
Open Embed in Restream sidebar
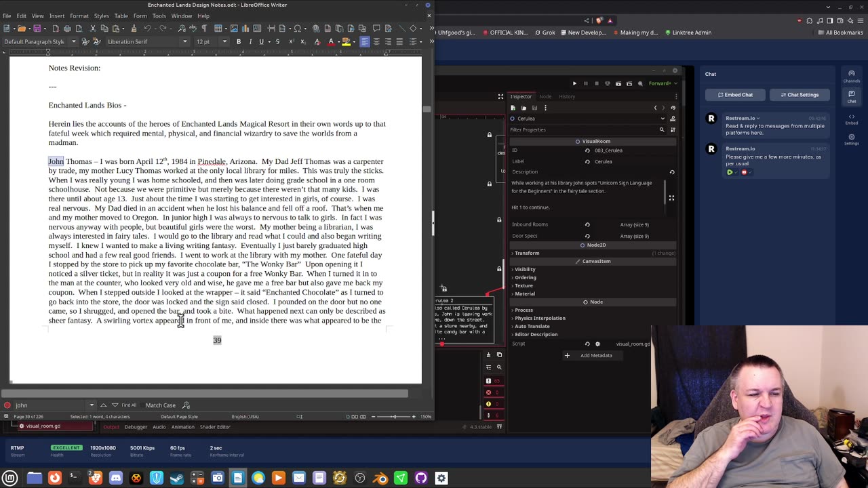[852, 119]
